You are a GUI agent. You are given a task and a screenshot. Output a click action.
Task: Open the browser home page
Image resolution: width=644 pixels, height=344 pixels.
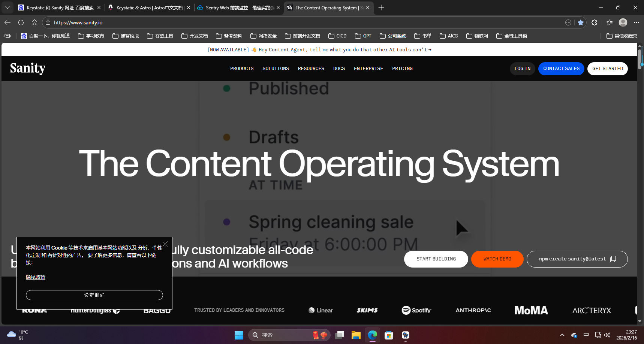tap(34, 22)
